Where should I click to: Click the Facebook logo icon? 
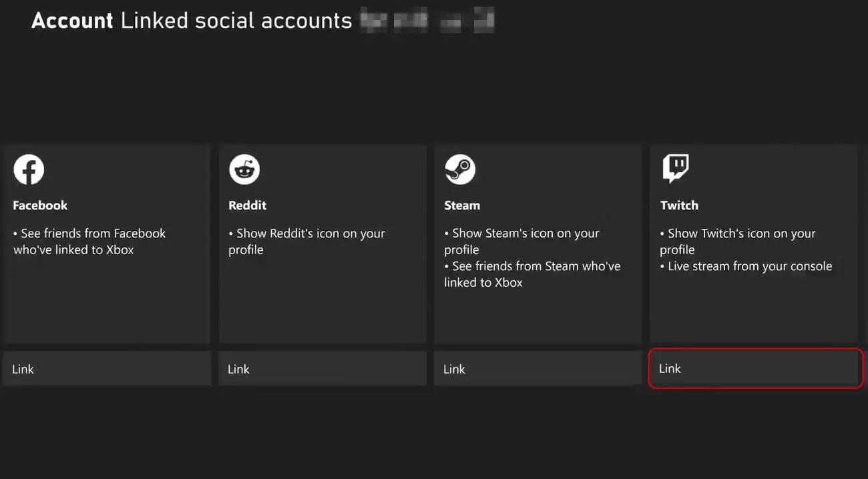pyautogui.click(x=29, y=169)
